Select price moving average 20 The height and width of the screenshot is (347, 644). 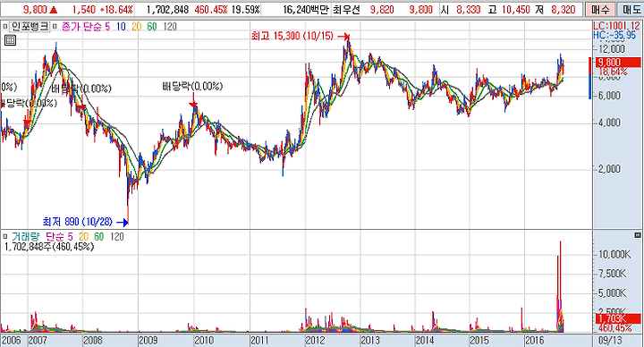click(136, 27)
